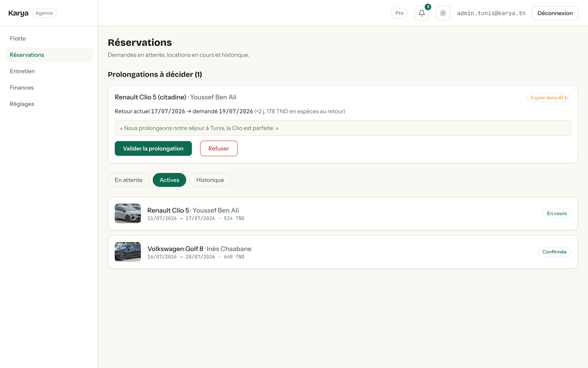Open the notifications bell
This screenshot has width=588, height=368.
pos(422,13)
